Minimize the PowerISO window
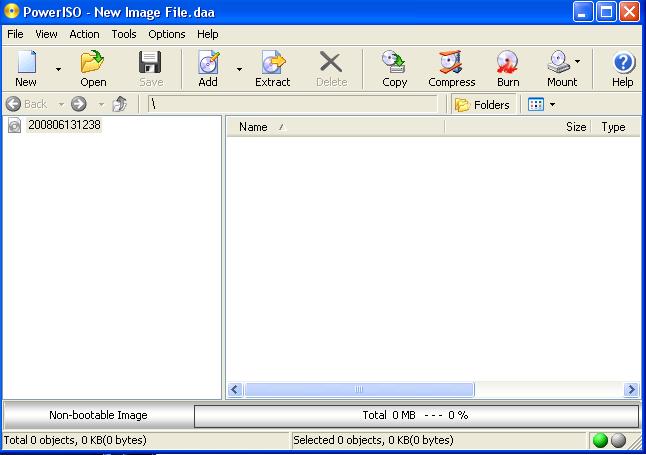Screen dimensions: 646x455 (x=583, y=12)
